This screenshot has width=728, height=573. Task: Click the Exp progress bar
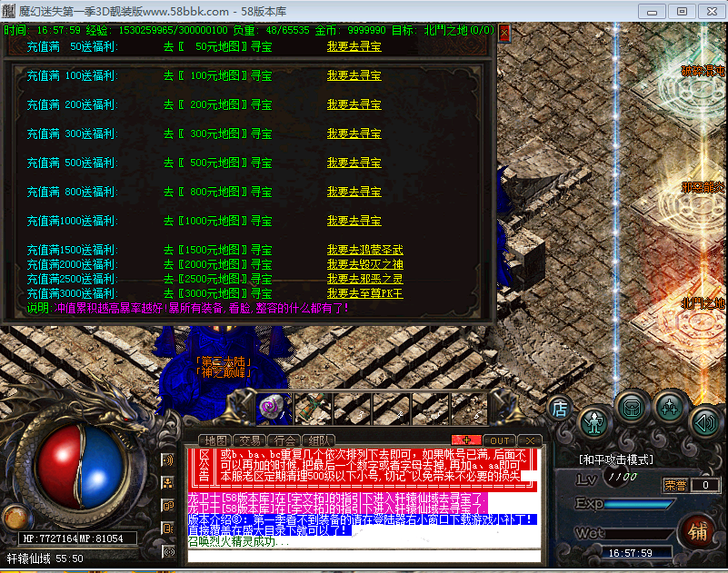639,504
